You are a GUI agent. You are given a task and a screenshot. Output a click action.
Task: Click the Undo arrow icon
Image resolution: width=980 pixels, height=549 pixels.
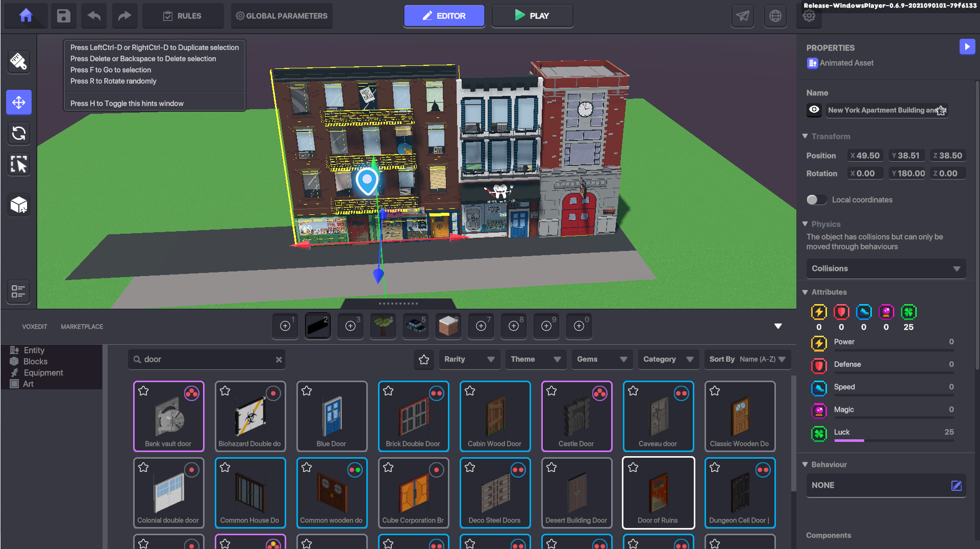(93, 16)
